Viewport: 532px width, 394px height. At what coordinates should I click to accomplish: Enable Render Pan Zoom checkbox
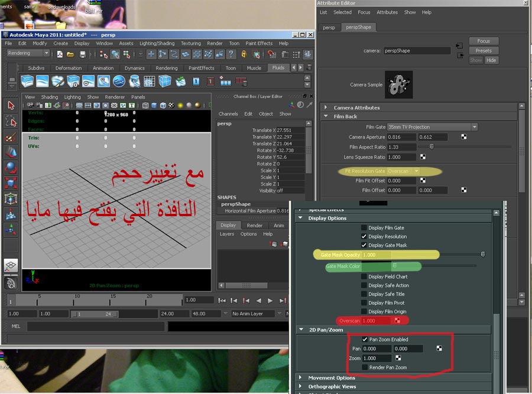pos(365,367)
